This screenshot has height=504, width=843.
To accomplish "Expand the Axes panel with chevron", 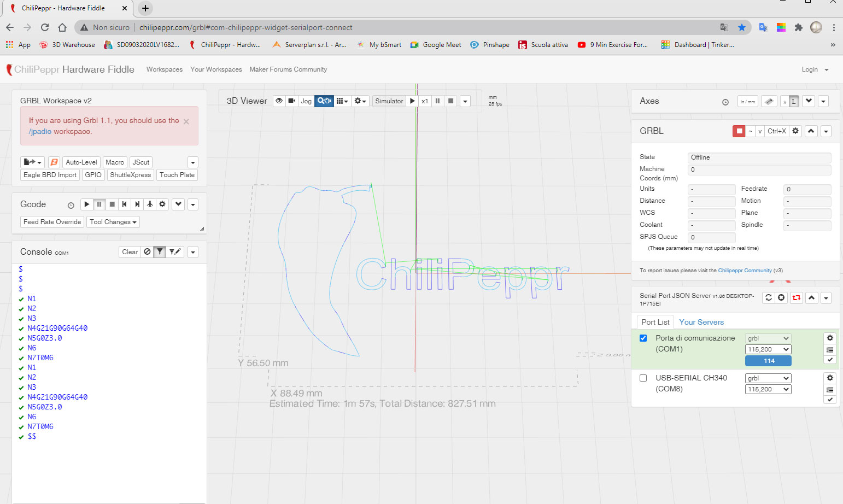I will (809, 101).
